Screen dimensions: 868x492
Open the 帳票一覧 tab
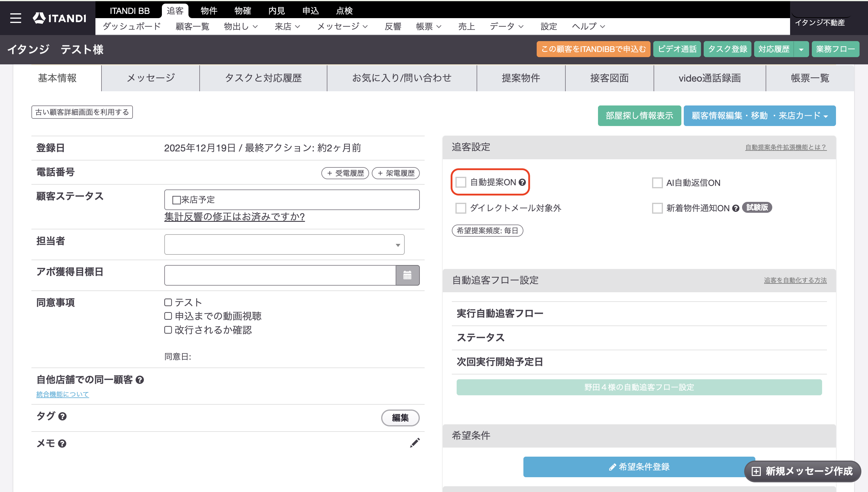[810, 78]
